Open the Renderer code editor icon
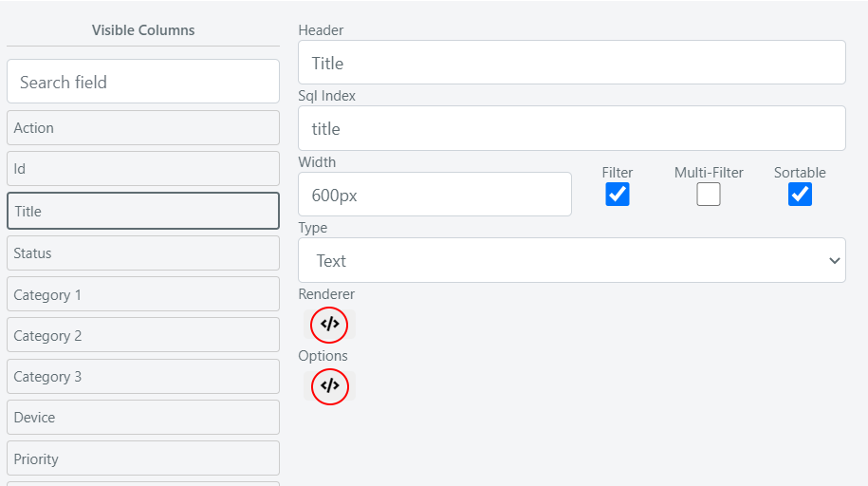The height and width of the screenshot is (486, 868). click(329, 325)
